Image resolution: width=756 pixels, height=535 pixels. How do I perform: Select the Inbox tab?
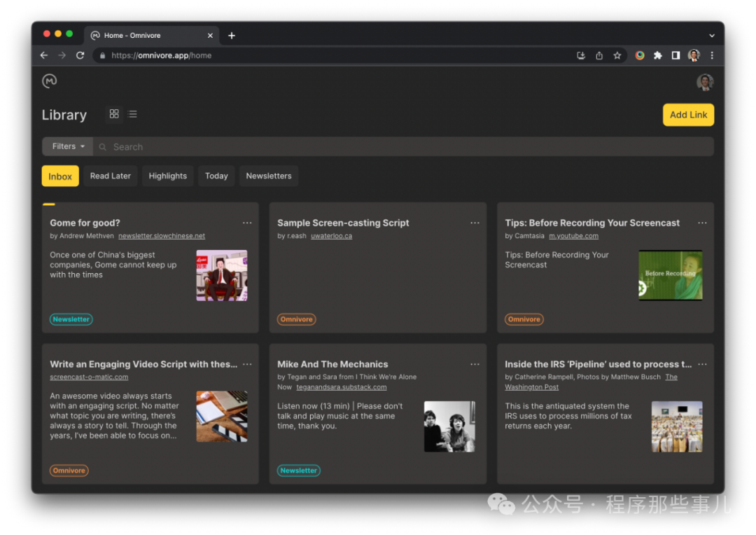(x=60, y=176)
